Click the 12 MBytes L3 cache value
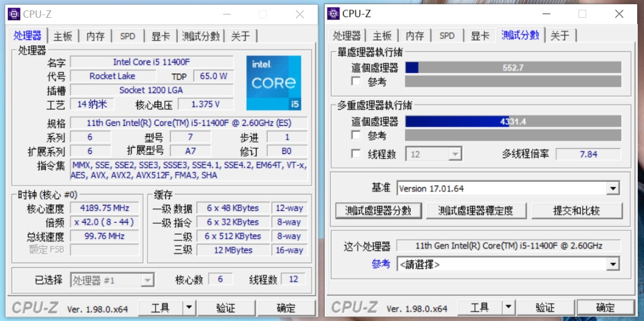 pos(233,250)
